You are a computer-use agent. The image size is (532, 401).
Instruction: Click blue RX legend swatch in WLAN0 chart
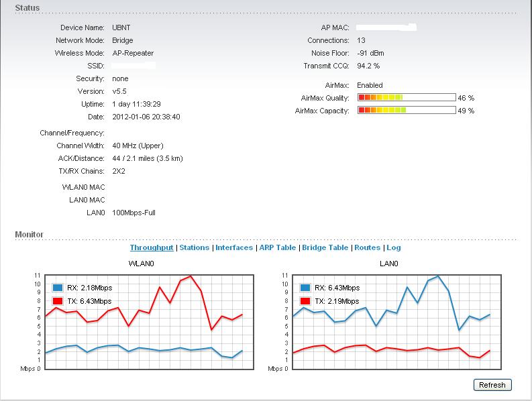(58, 288)
